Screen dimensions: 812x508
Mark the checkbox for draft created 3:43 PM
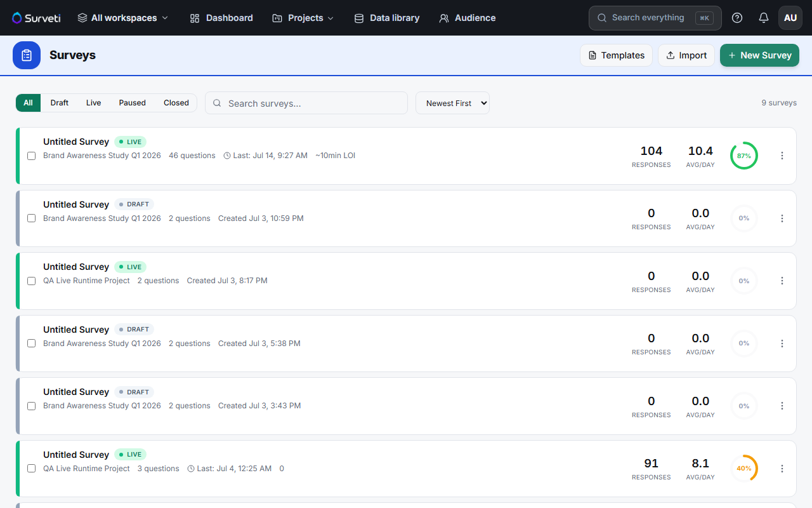tap(31, 406)
